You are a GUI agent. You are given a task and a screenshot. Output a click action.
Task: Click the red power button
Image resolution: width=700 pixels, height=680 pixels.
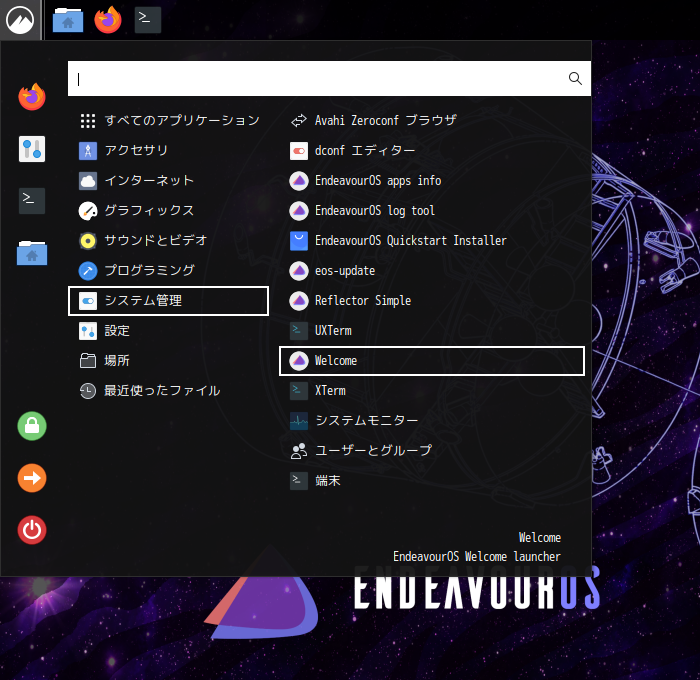click(32, 530)
